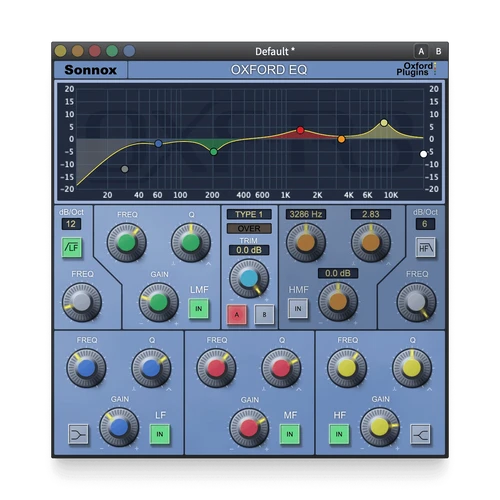
Task: Click the yellow HF GAIN knob
Action: [x=380, y=427]
